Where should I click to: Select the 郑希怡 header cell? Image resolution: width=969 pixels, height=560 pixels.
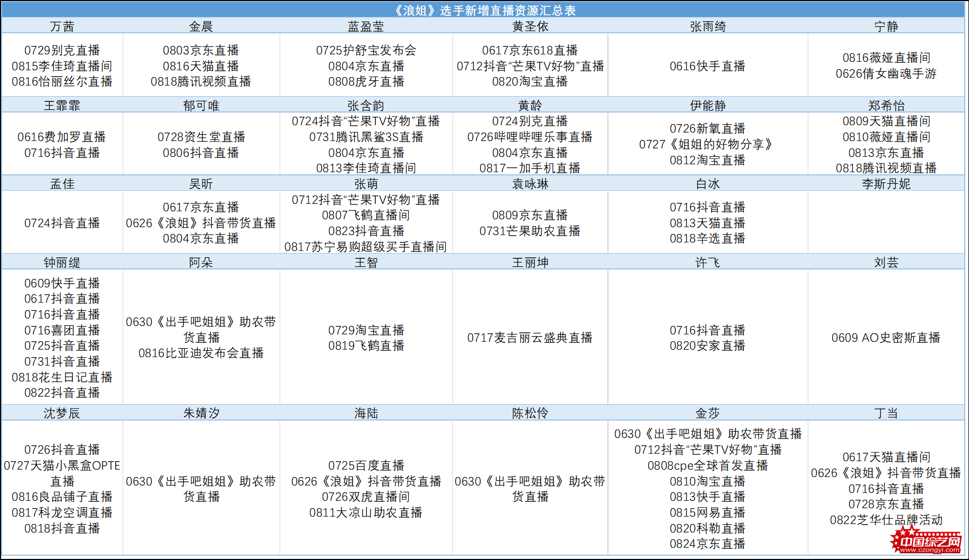(x=886, y=106)
